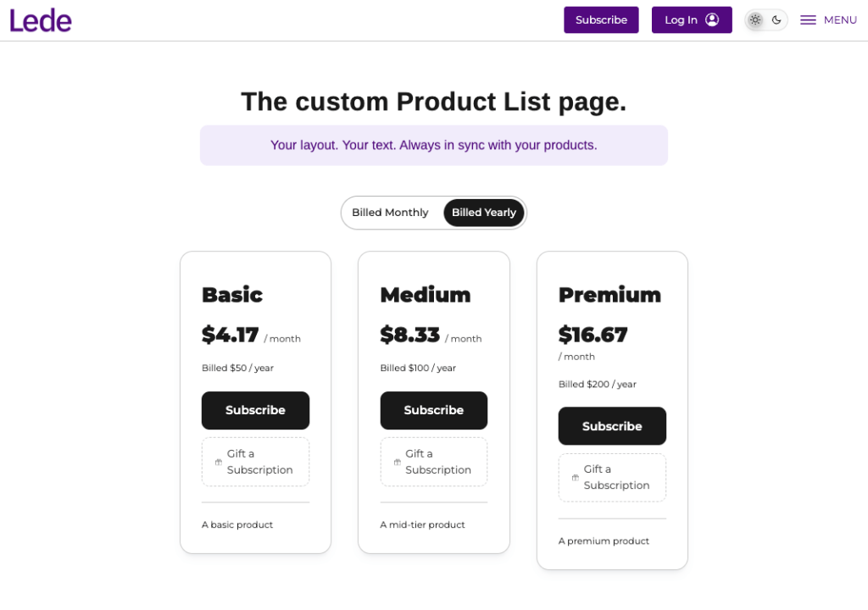This screenshot has height=610, width=868.
Task: Switch billing to Billed Monthly
Action: 390,213
